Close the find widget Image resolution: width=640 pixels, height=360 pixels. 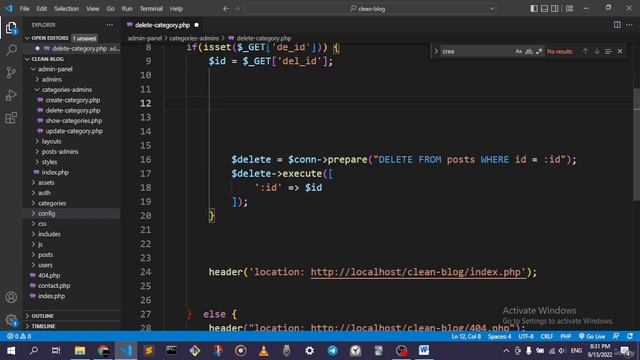[620, 51]
